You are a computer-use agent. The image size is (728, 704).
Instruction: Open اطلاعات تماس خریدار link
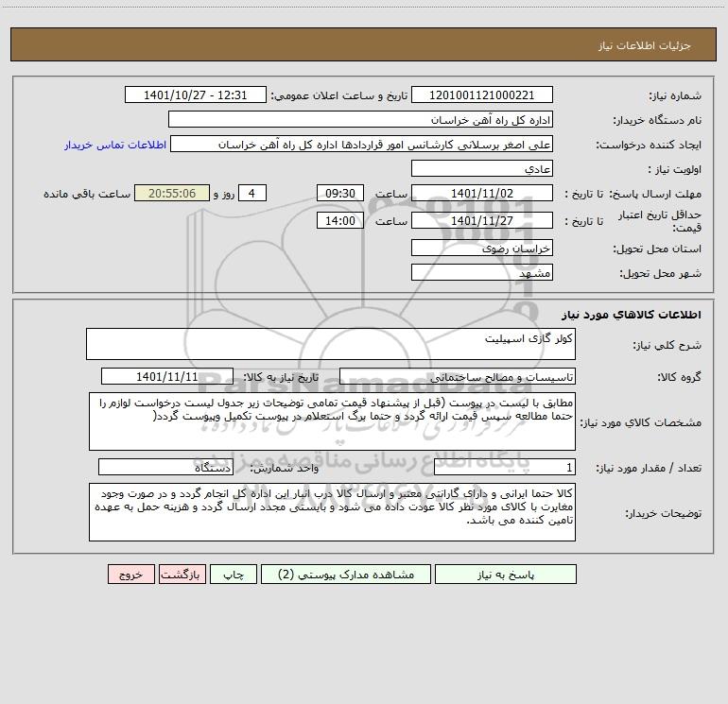click(x=115, y=145)
